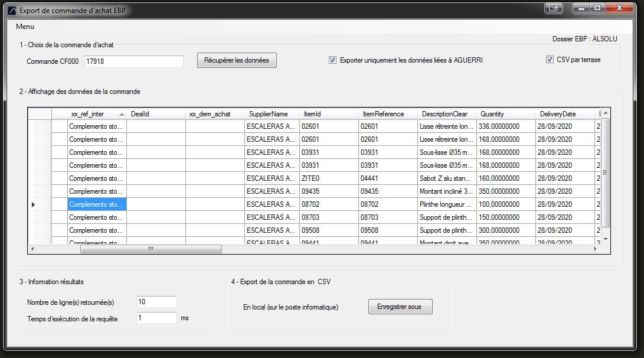Image resolution: width=644 pixels, height=358 pixels.
Task: Focus the 'Commande CF000' input field
Action: (133, 61)
